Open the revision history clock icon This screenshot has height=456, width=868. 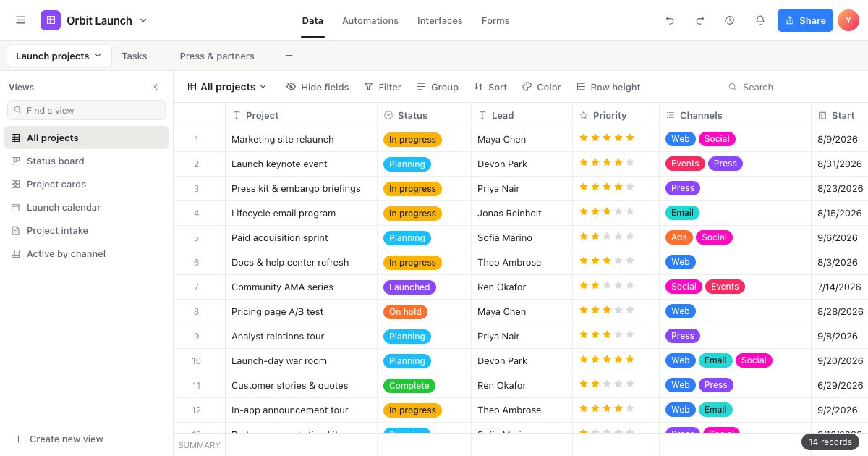coord(730,20)
